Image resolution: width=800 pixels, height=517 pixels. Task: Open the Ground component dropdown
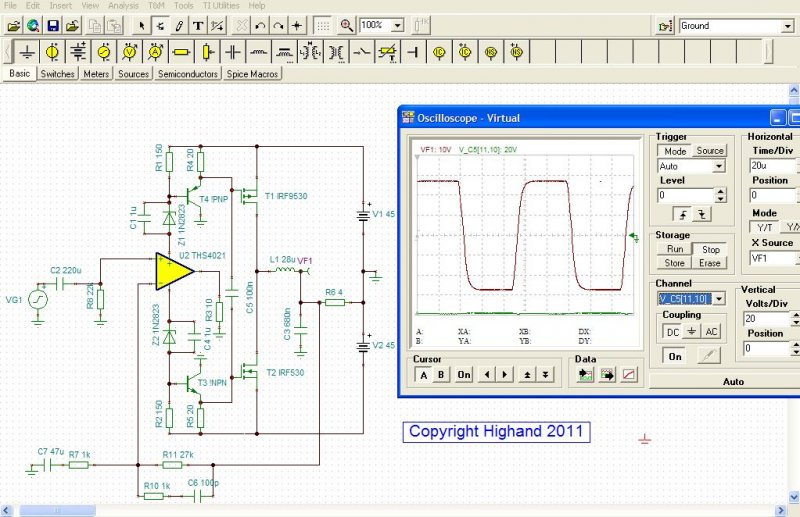click(x=788, y=26)
